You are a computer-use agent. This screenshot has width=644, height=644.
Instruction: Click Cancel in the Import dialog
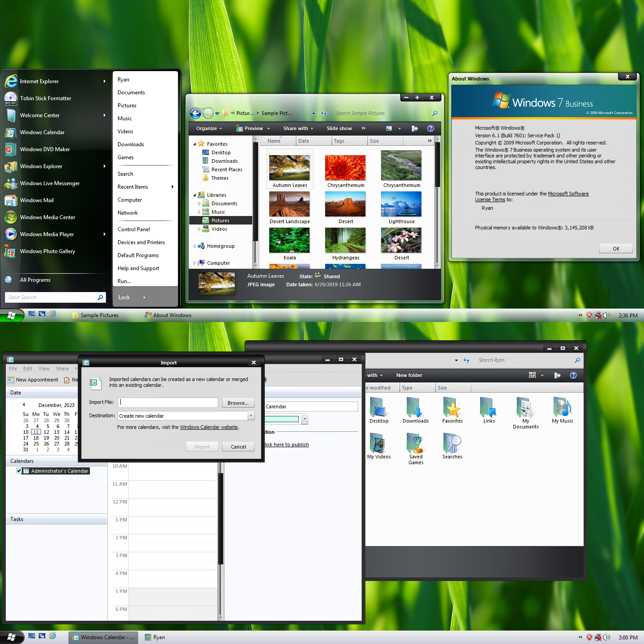point(238,447)
